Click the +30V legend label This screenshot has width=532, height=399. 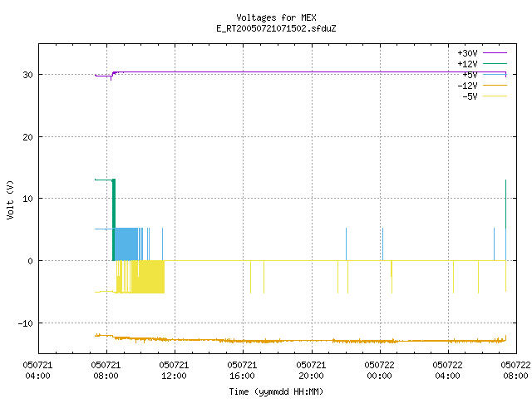point(467,53)
